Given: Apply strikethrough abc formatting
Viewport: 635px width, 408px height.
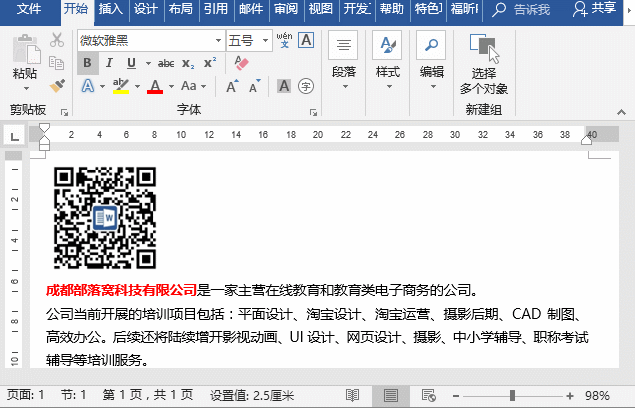Looking at the screenshot, I should coord(166,63).
